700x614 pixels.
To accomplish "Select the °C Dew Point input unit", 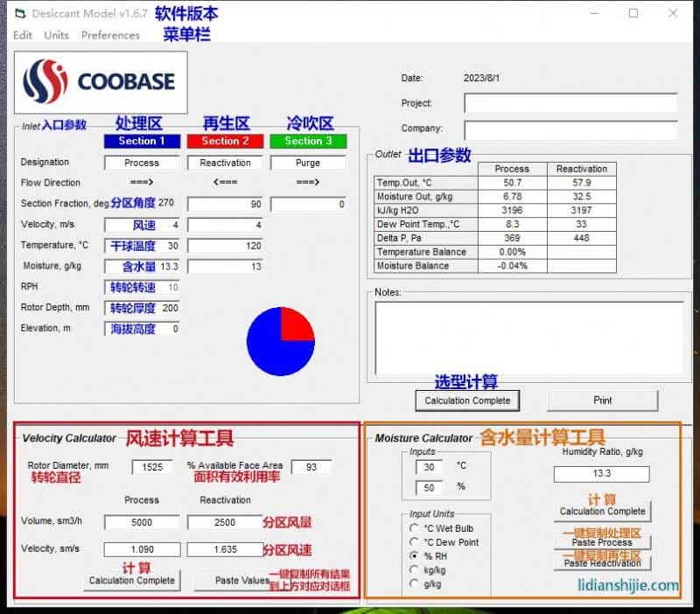I will (x=412, y=541).
